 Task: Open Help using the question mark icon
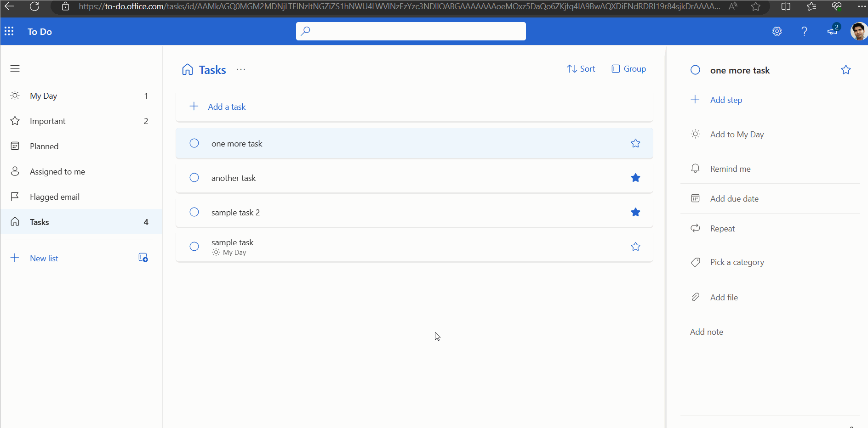(805, 31)
